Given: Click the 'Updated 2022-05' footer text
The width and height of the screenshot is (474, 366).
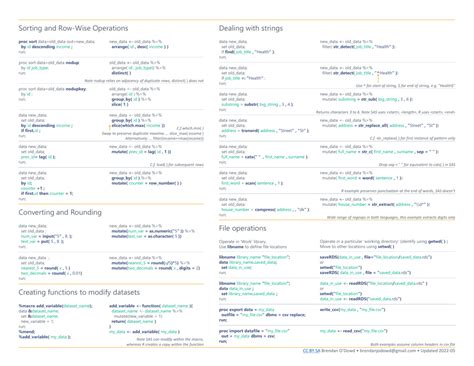Looking at the screenshot, I should (x=438, y=351).
